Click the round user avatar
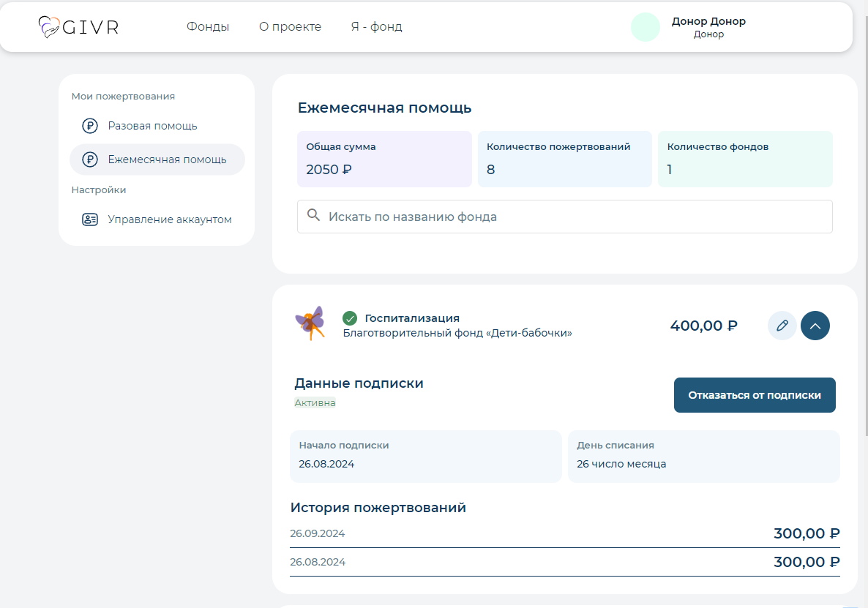 coord(645,27)
